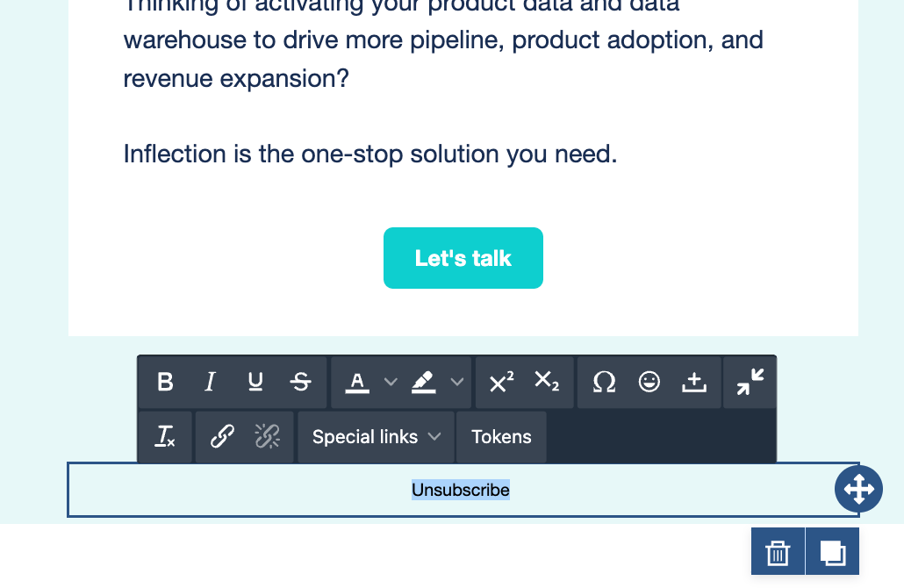Toggle bold formatting in the toolbar
904x588 pixels.
[x=166, y=382]
